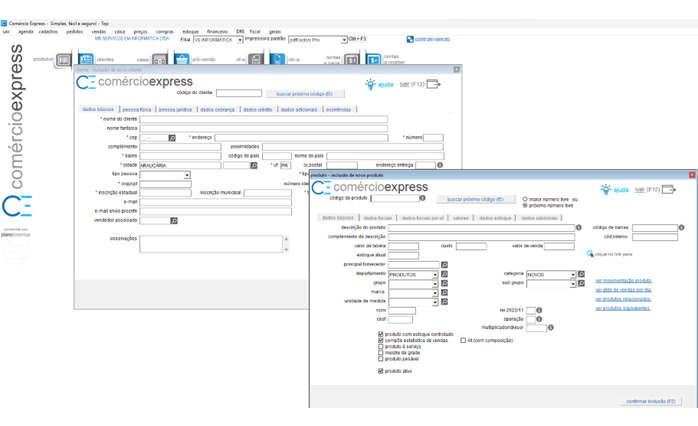
Task: Click the lei 2622/11 info icon
Action: point(539,310)
